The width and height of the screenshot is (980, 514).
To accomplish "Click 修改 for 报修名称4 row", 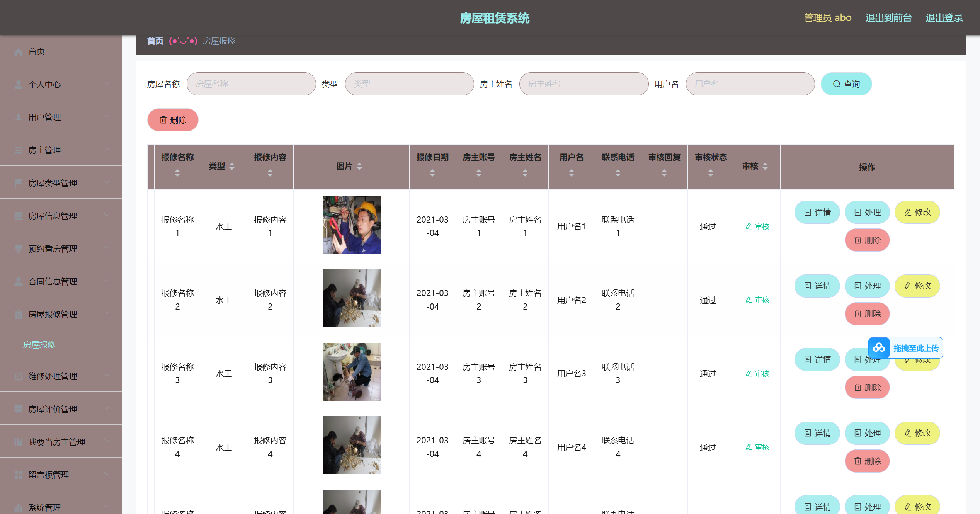I will [x=917, y=433].
